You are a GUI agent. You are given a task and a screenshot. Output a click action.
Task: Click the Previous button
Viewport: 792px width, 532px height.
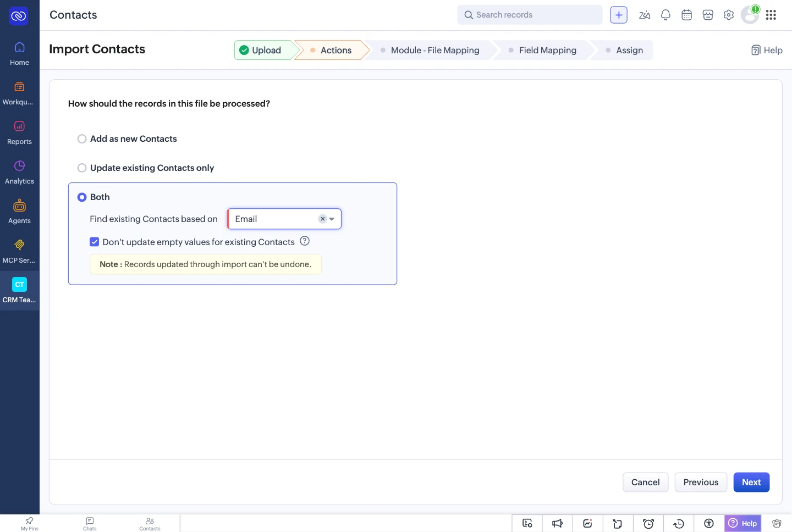tap(701, 482)
